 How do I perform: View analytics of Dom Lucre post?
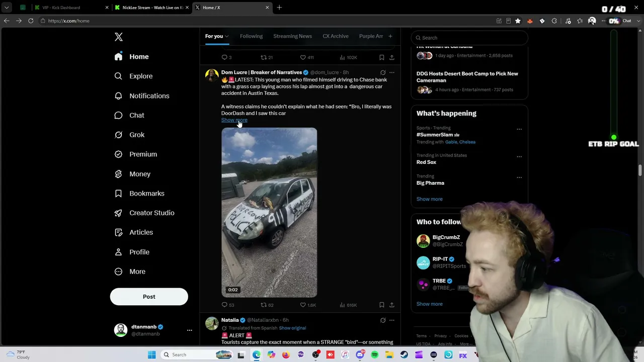(348, 305)
